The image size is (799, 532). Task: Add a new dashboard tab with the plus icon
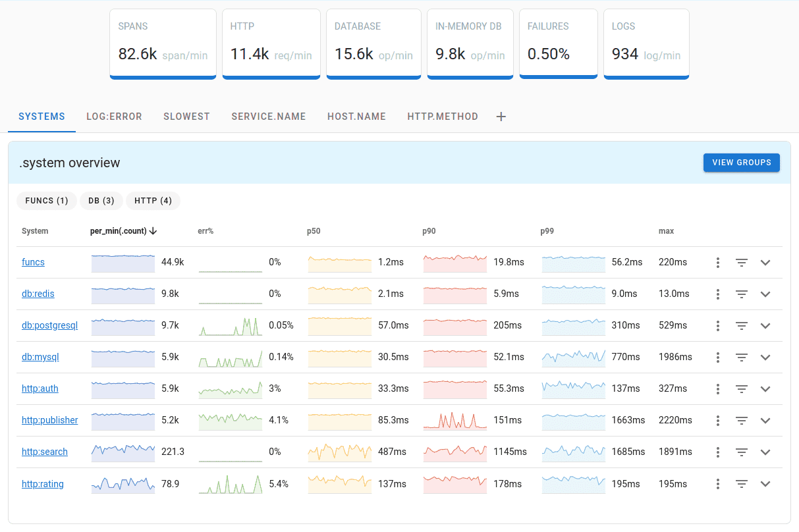pyautogui.click(x=501, y=117)
